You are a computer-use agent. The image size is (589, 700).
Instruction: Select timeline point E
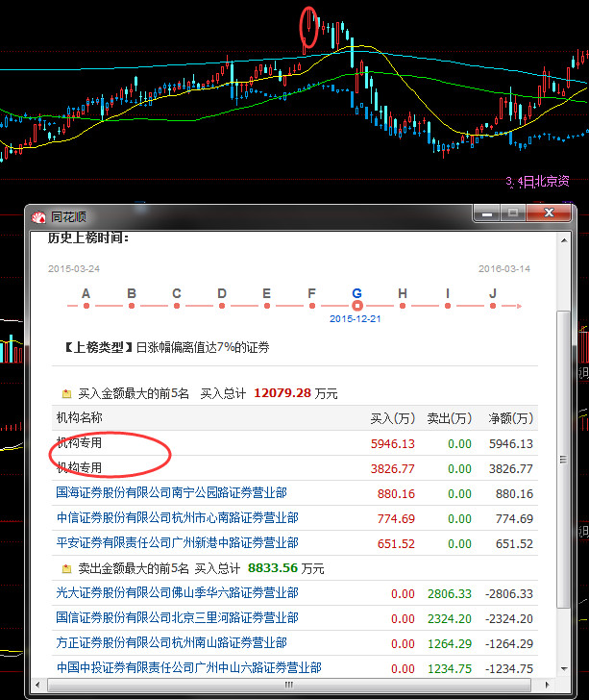coord(267,306)
